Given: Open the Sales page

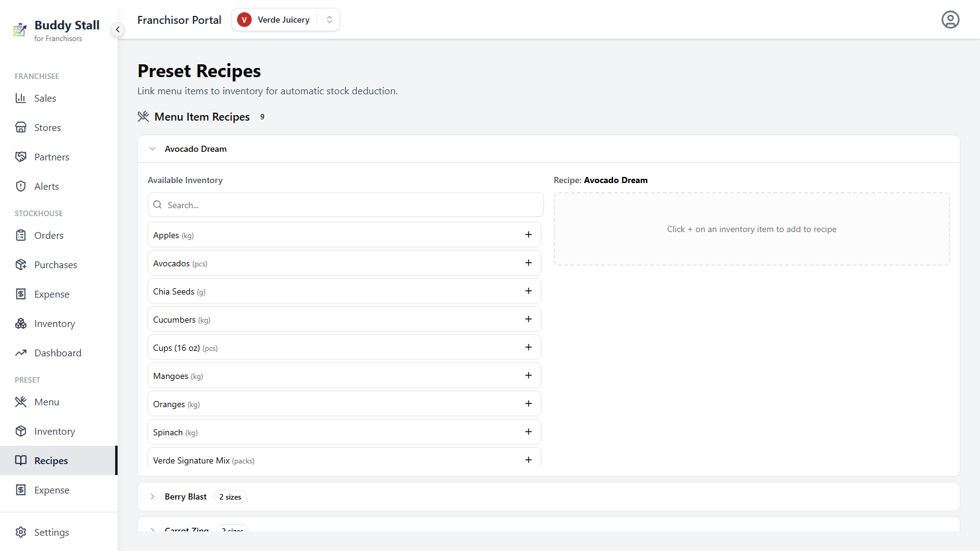Looking at the screenshot, I should point(59,98).
